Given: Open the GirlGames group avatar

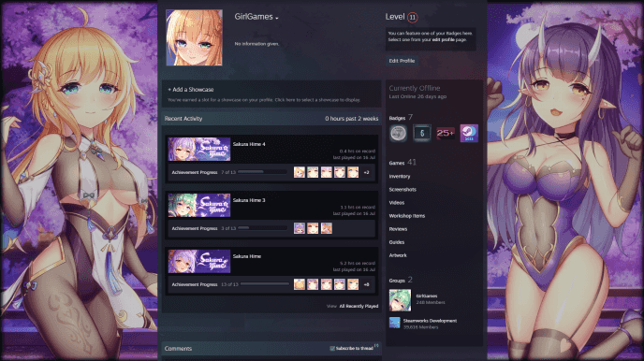Looking at the screenshot, I should [x=400, y=300].
